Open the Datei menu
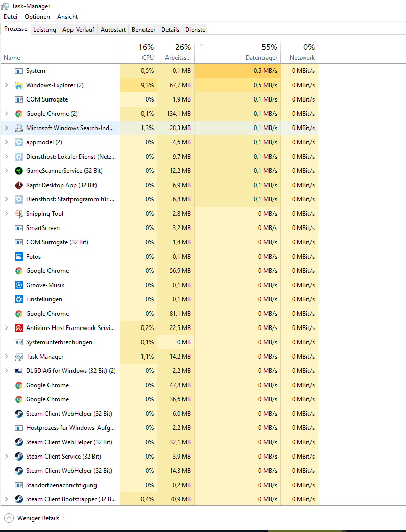Viewport: 406px width, 532px height. pos(11,17)
